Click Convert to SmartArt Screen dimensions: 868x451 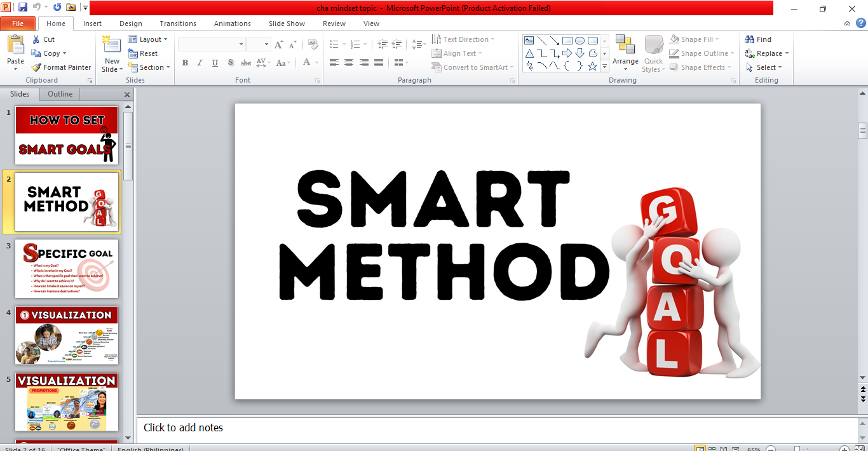pyautogui.click(x=473, y=67)
